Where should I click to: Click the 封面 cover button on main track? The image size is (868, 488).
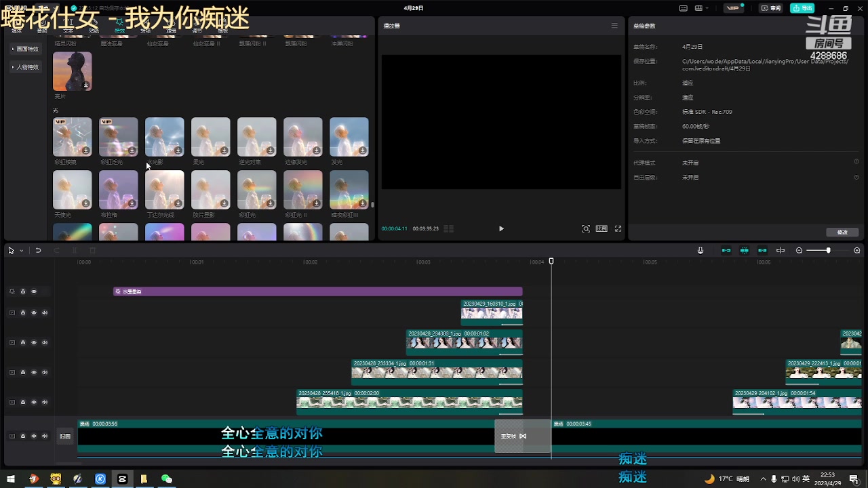[65, 436]
